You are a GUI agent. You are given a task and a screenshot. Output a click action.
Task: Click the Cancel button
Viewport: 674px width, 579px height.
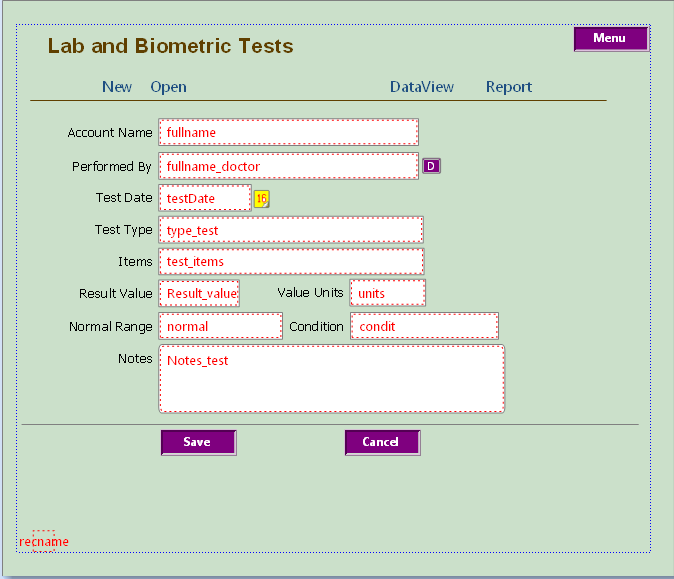click(383, 442)
